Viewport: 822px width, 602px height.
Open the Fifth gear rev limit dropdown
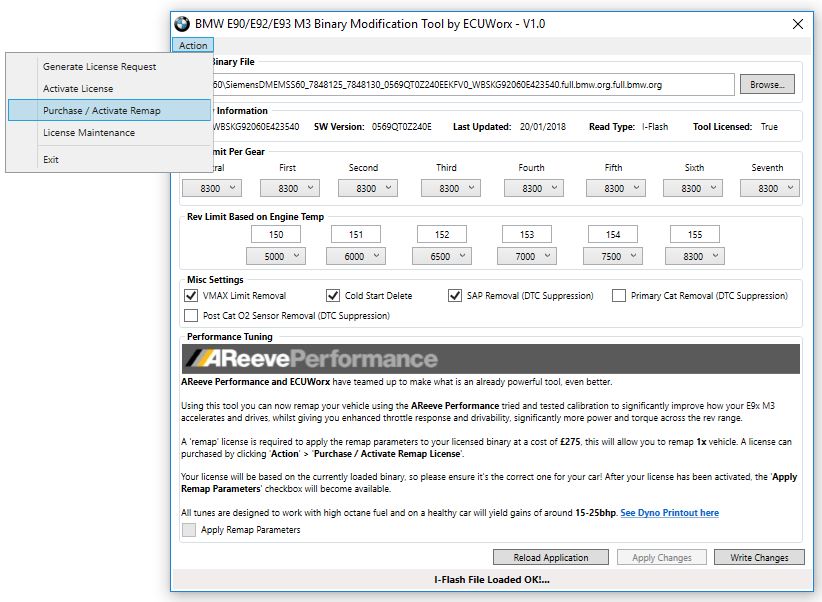[x=616, y=188]
